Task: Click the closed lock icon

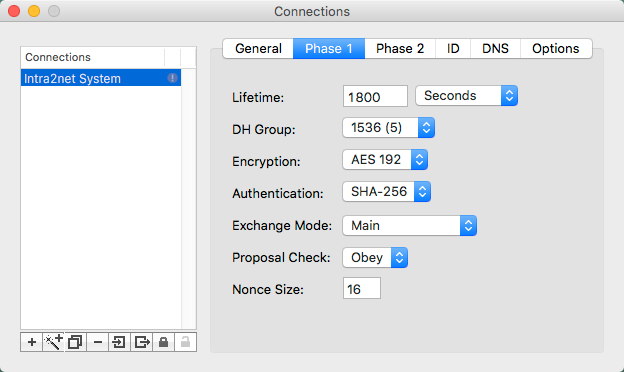Action: (163, 342)
